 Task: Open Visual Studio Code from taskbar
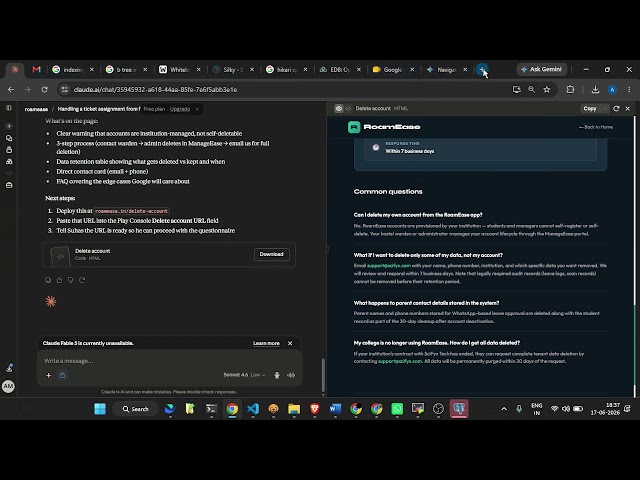point(253,409)
